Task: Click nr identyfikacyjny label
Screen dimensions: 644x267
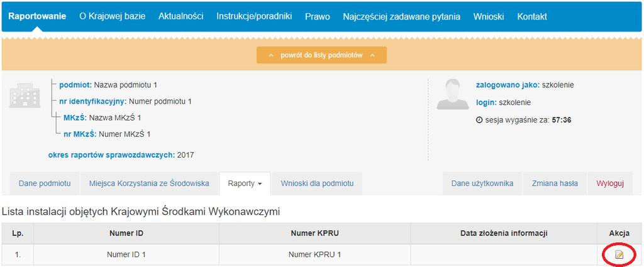Action: pyautogui.click(x=93, y=101)
